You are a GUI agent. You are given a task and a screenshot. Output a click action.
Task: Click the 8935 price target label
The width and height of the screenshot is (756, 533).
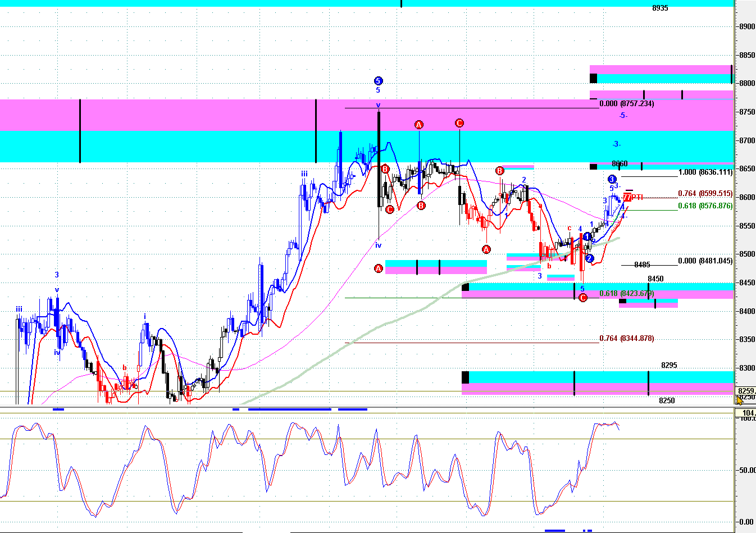point(660,8)
